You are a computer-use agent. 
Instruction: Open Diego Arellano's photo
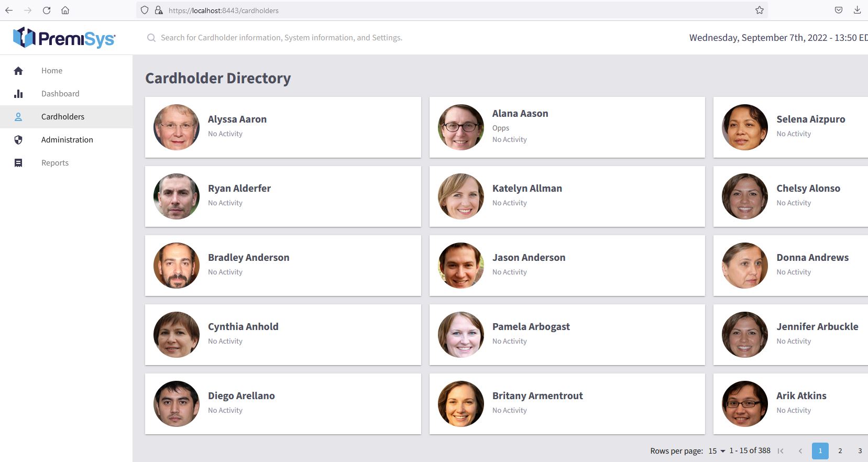point(177,404)
